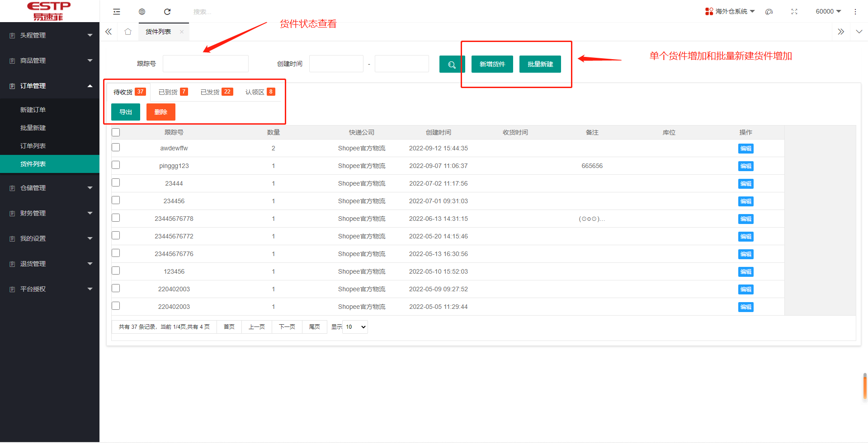This screenshot has width=868, height=443.
Task: Open the vertical three-dot more menu
Action: pyautogui.click(x=855, y=12)
